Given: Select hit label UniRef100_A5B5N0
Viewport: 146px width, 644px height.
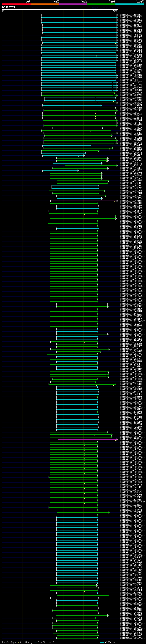Looking at the screenshot, I should coord(131,32).
